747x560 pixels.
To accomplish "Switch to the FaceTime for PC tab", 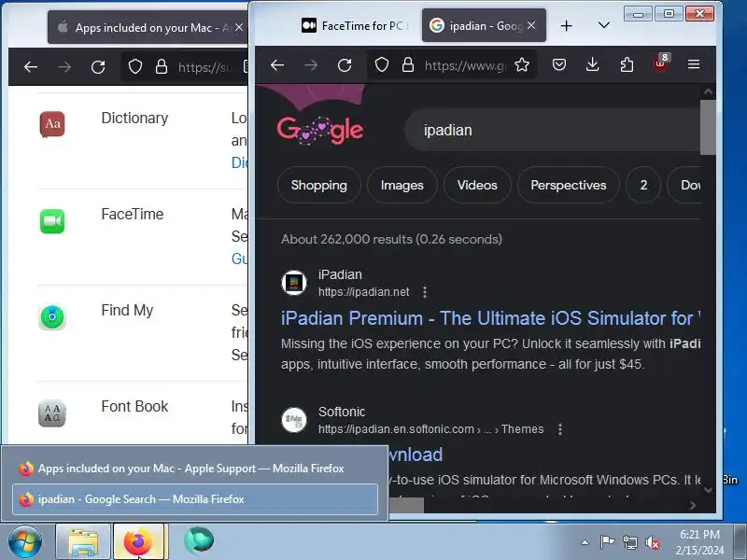I will pyautogui.click(x=355, y=26).
